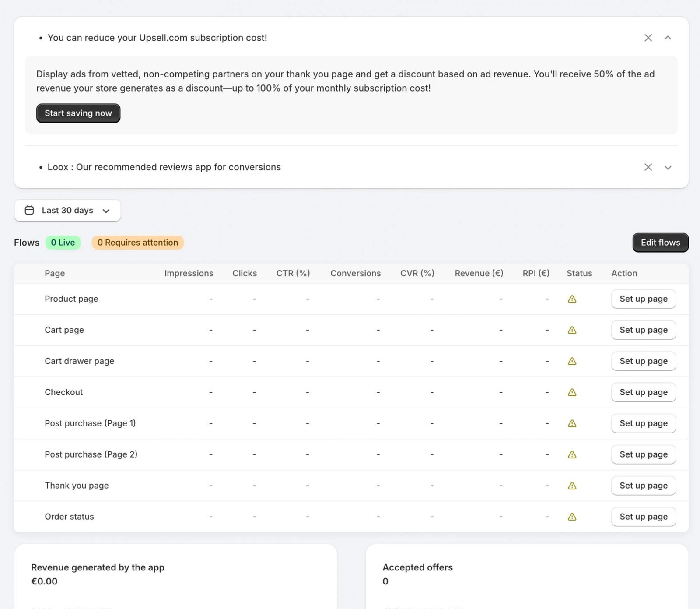This screenshot has height=609, width=700.
Task: Click the €0.00 revenue value
Action: 44,581
